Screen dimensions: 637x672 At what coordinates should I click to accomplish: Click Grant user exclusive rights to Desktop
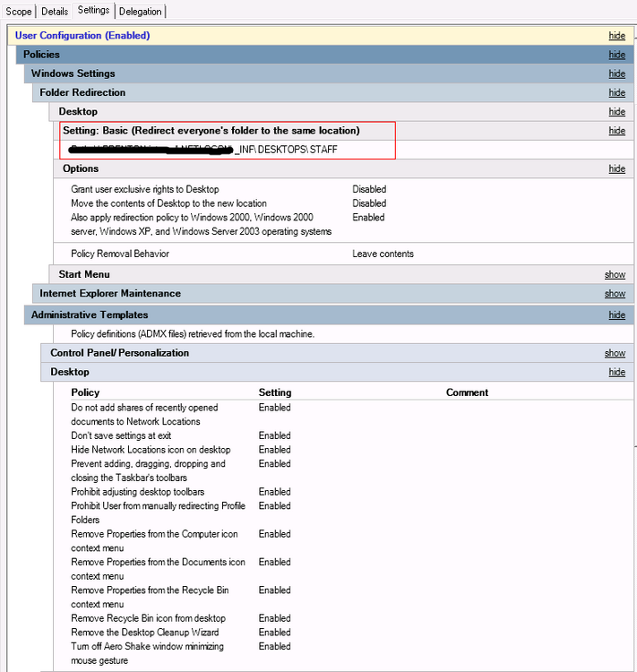pyautogui.click(x=145, y=189)
